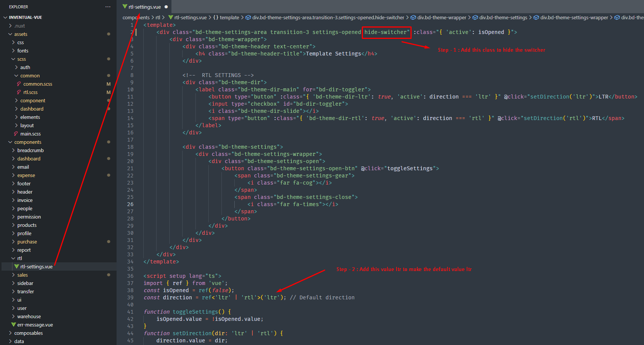Click the toggleSettings function name on line 41
The image size is (644, 345).
point(195,312)
